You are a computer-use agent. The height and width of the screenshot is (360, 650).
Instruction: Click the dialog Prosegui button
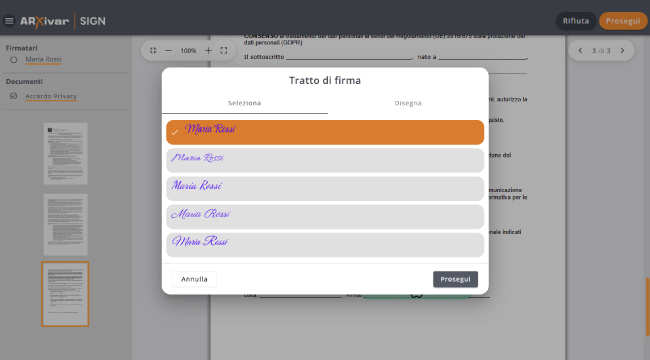[x=455, y=279]
